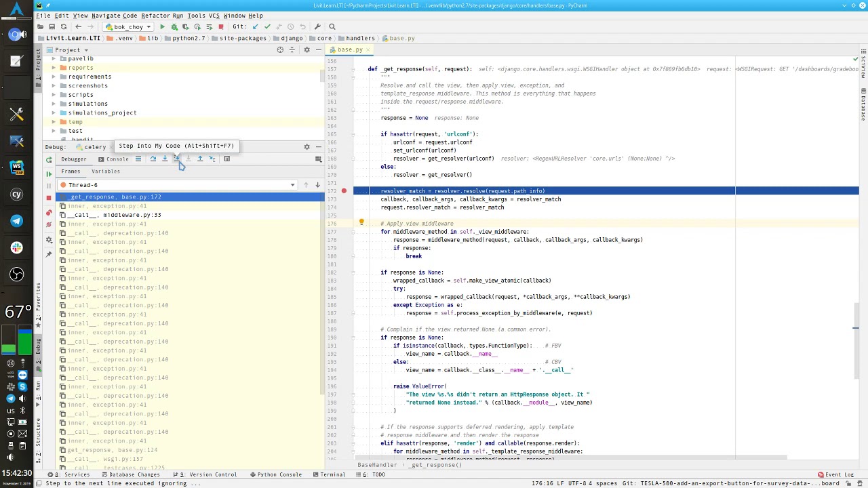Rerun the celery debug session
The image size is (868, 488).
pyautogui.click(x=49, y=160)
